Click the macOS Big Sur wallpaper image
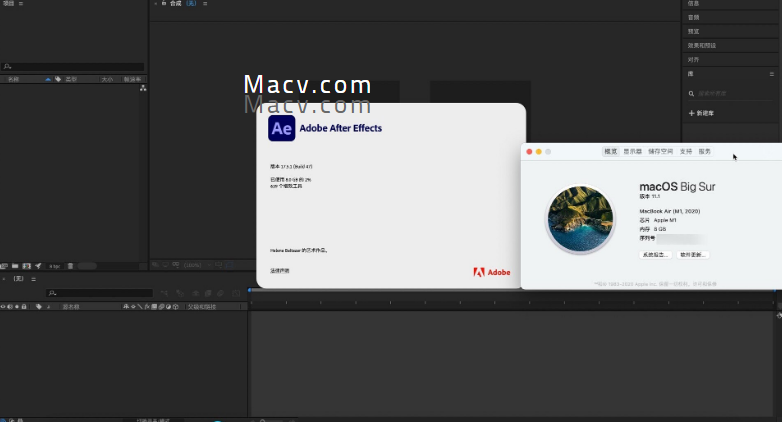The image size is (782, 422). [580, 218]
